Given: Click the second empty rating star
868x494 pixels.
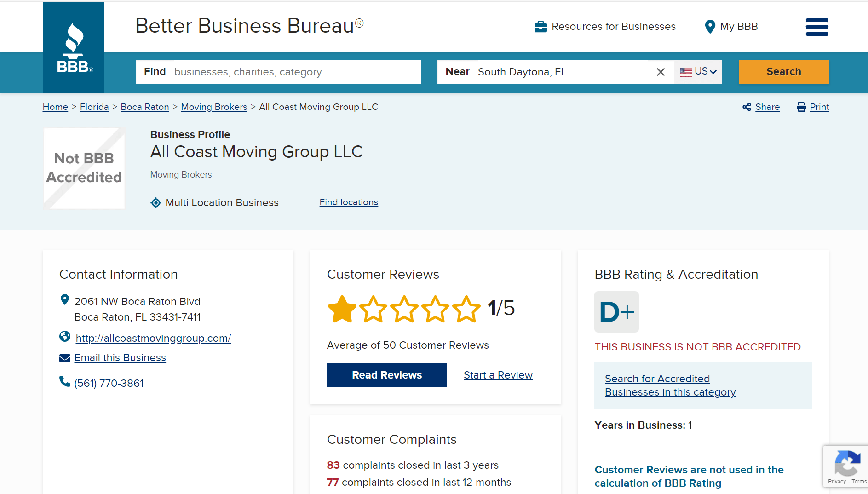Looking at the screenshot, I should [x=373, y=309].
